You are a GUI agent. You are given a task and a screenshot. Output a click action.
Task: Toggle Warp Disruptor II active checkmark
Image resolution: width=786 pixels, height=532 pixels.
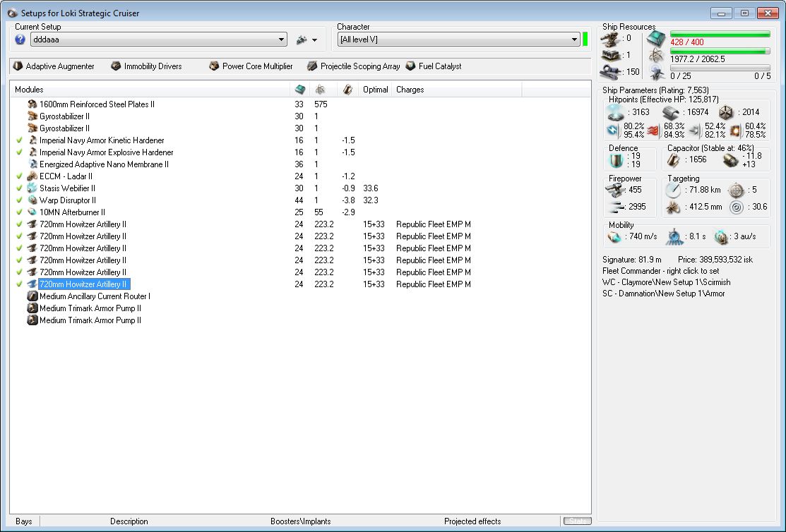(20, 200)
